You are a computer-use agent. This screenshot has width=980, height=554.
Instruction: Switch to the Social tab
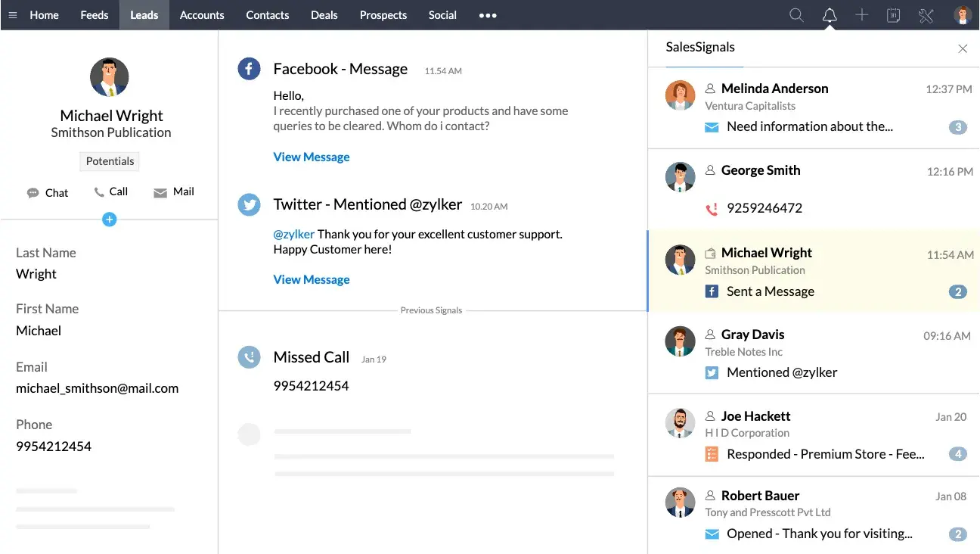[442, 14]
